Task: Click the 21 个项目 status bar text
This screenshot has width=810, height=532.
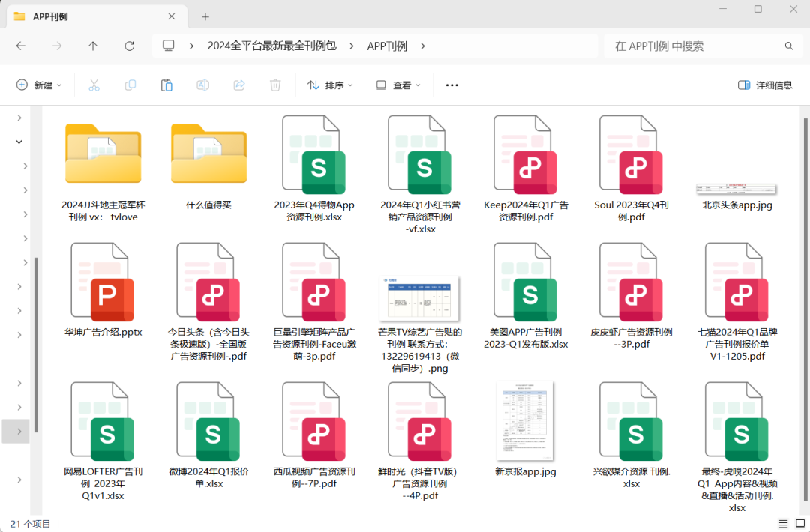Action: click(31, 524)
